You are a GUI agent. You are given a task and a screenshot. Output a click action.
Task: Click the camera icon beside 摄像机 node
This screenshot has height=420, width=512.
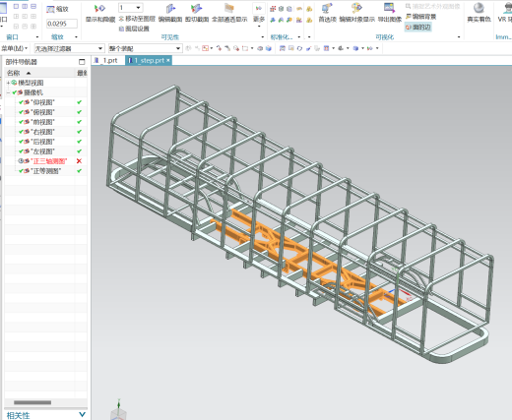[x=20, y=92]
